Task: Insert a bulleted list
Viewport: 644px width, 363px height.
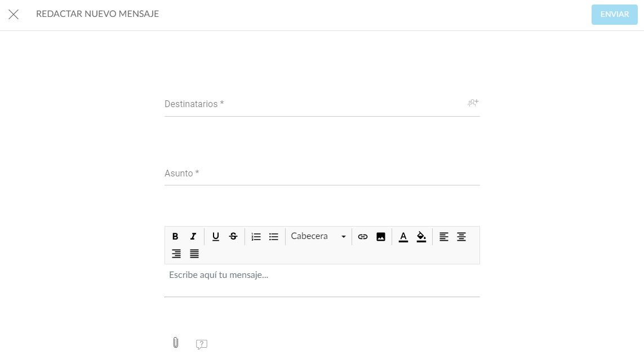Action: point(274,237)
